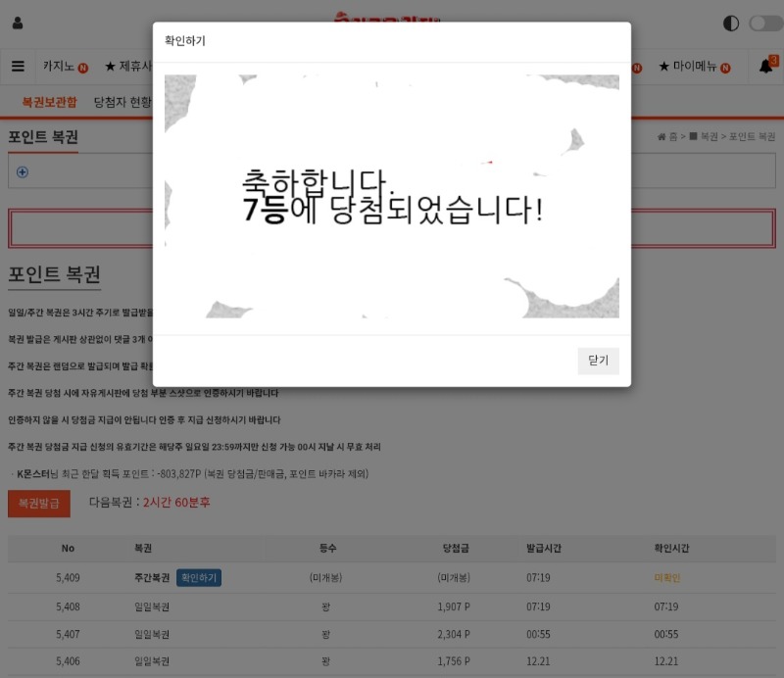This screenshot has height=678, width=784.
Task: Open the hamburger menu icon
Action: coord(18,67)
